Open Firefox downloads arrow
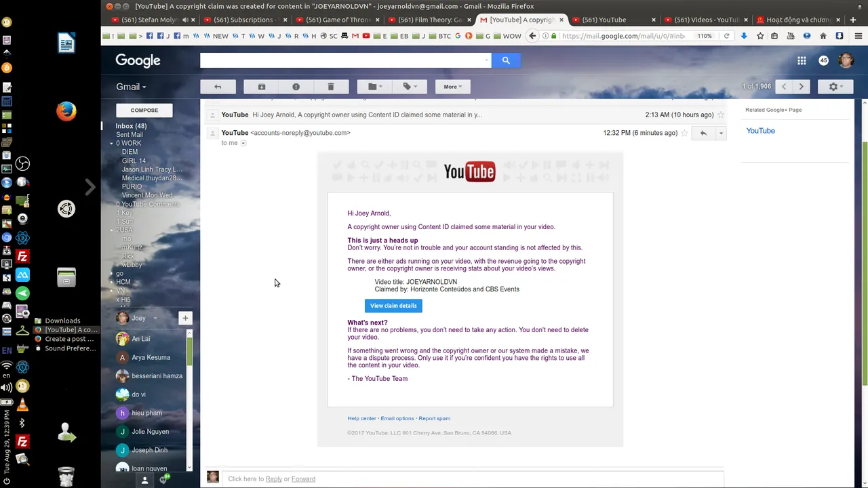The image size is (868, 488). [744, 36]
